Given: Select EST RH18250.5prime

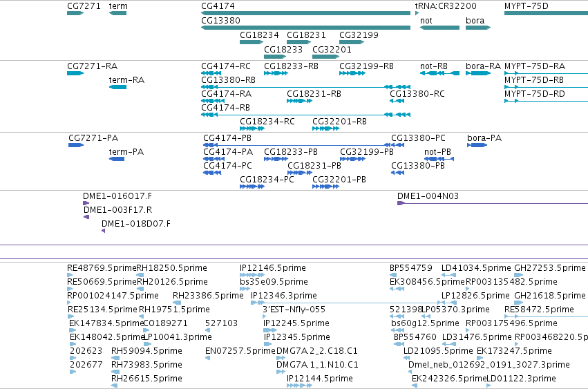Looking at the screenshot, I should 140,275.
